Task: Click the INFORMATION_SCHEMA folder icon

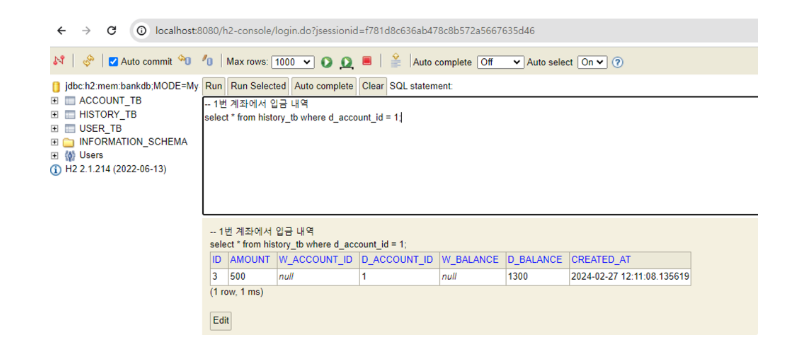Action: (x=69, y=142)
